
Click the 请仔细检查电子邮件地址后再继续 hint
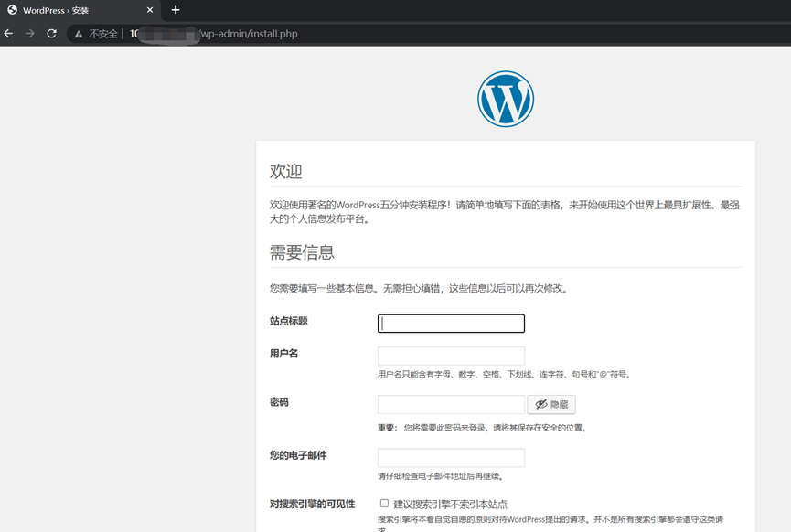[x=441, y=476]
